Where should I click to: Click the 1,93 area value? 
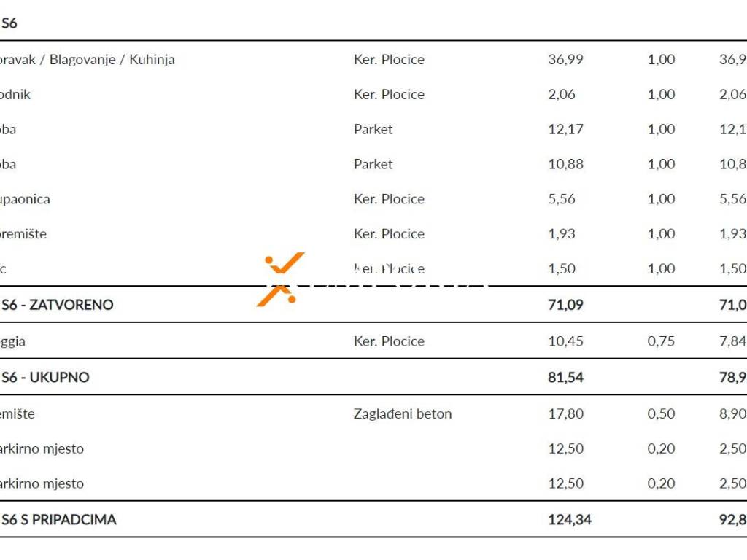562,234
